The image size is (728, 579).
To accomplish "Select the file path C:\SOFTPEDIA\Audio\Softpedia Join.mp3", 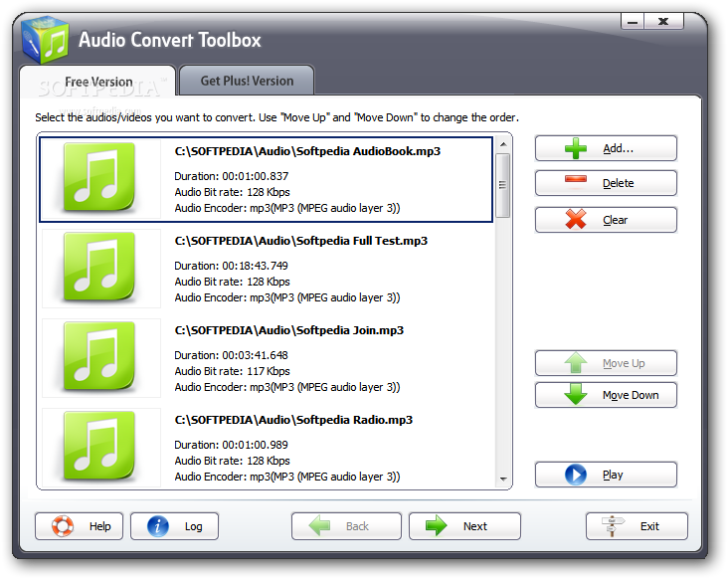I will click(288, 330).
